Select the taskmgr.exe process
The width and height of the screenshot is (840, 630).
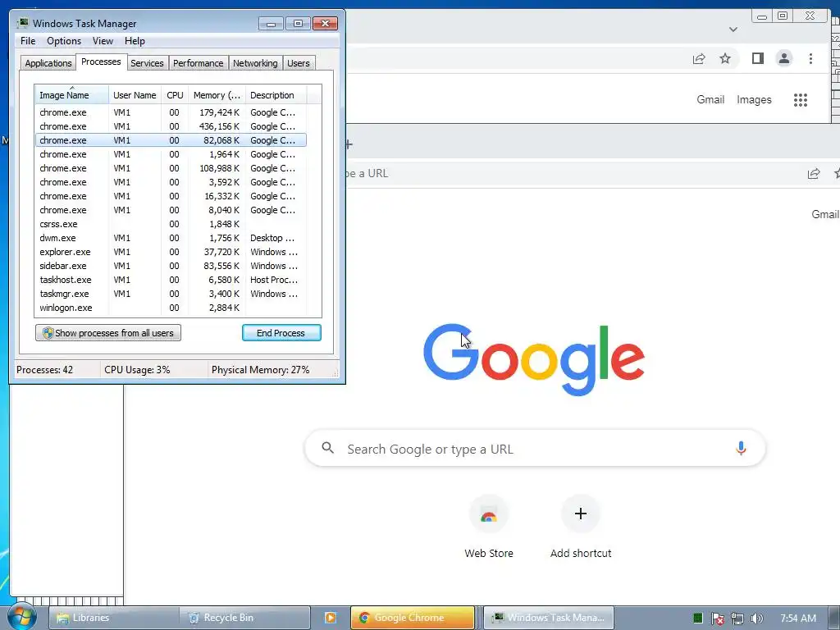pyautogui.click(x=171, y=294)
